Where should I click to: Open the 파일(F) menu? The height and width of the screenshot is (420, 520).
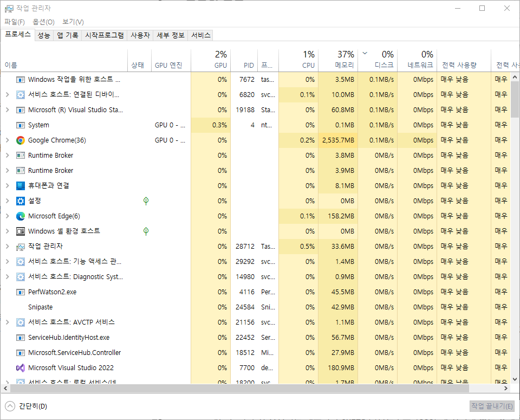15,22
